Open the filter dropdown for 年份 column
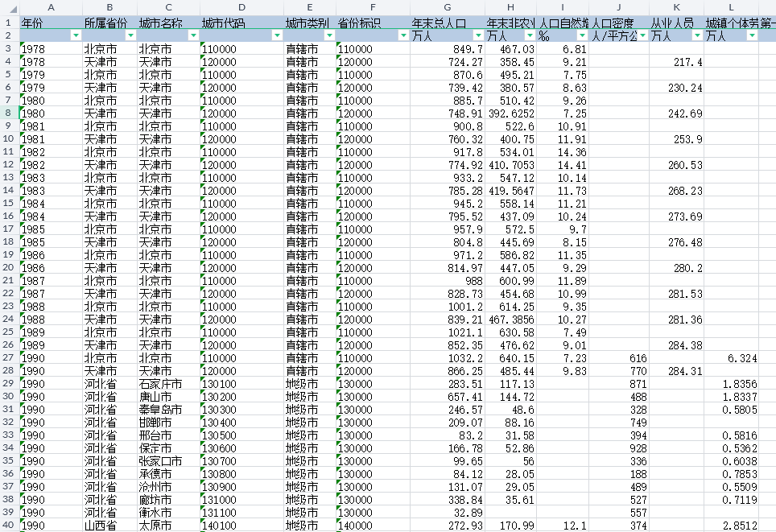Screen dimensions: 776x532 (x=76, y=35)
